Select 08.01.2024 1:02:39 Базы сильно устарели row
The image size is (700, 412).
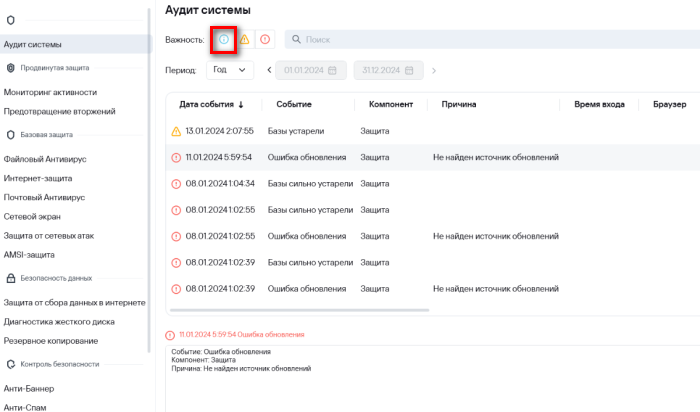(x=433, y=263)
